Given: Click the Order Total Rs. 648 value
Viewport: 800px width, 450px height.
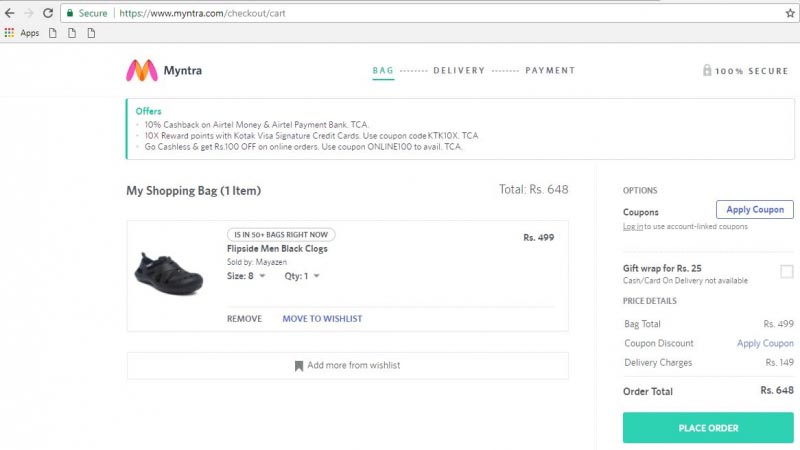Looking at the screenshot, I should click(x=777, y=391).
